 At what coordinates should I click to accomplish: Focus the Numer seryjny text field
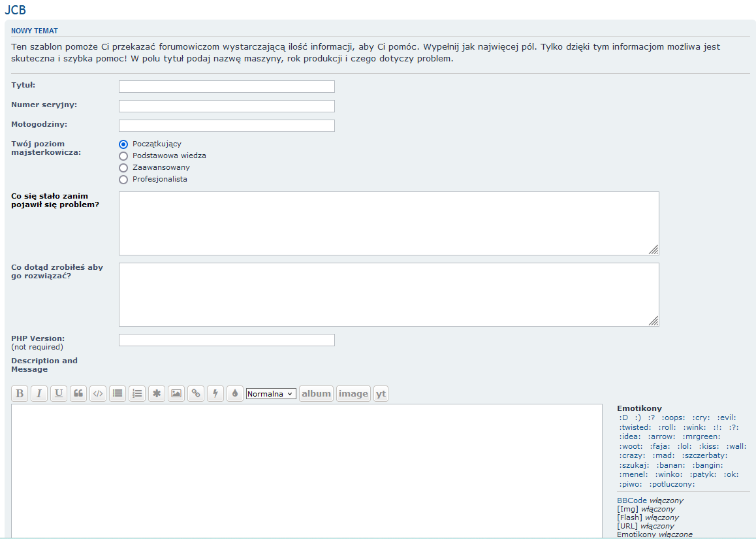[227, 106]
